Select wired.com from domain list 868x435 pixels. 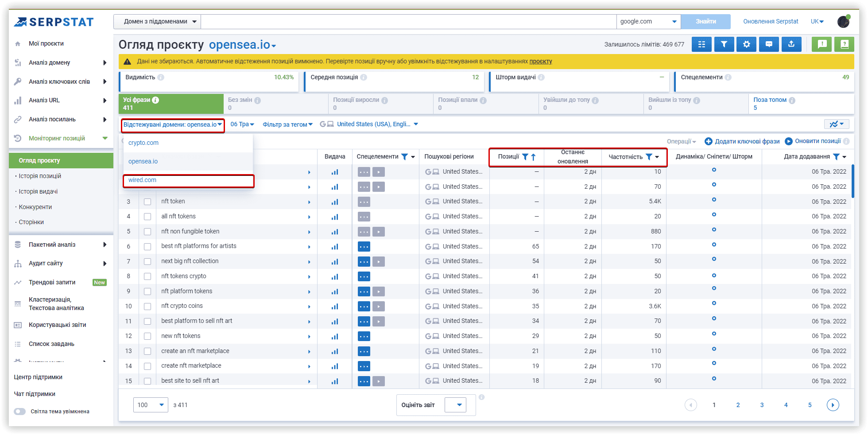[x=188, y=180]
